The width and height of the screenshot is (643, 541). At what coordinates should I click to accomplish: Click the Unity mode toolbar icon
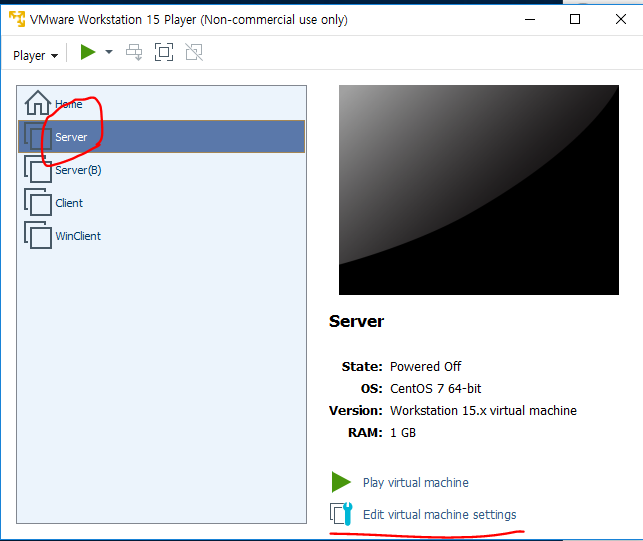click(194, 52)
